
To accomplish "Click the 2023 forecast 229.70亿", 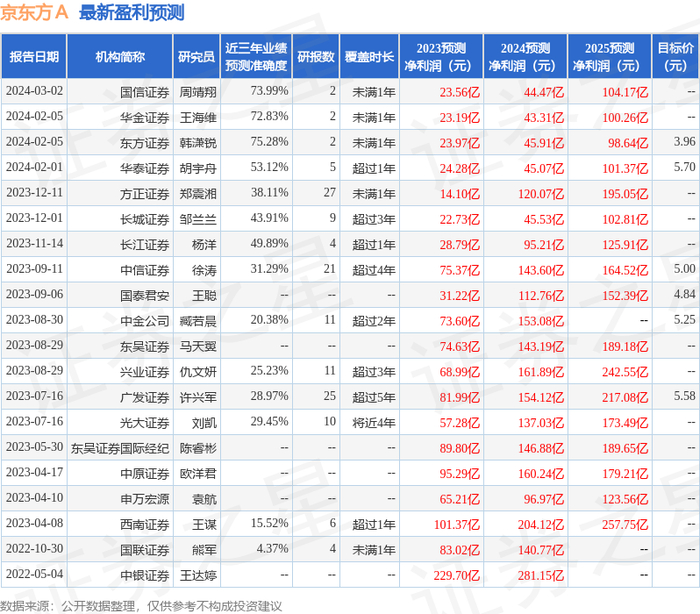I will [457, 576].
